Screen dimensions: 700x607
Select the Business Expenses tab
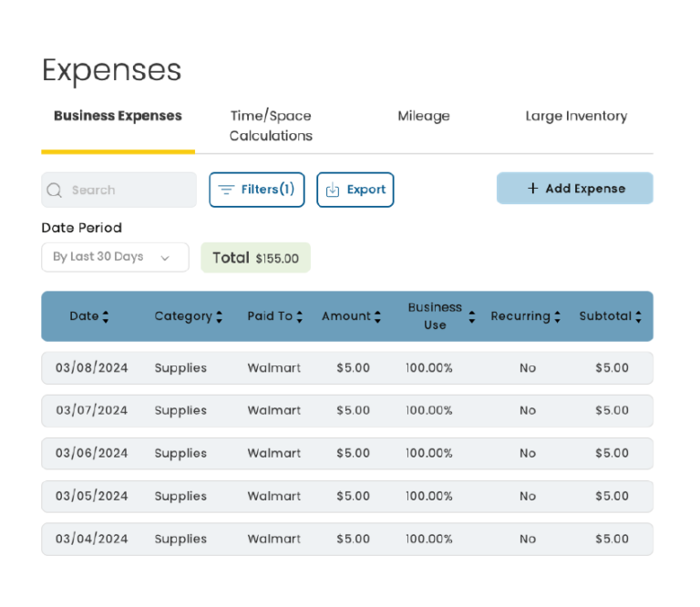(x=118, y=116)
